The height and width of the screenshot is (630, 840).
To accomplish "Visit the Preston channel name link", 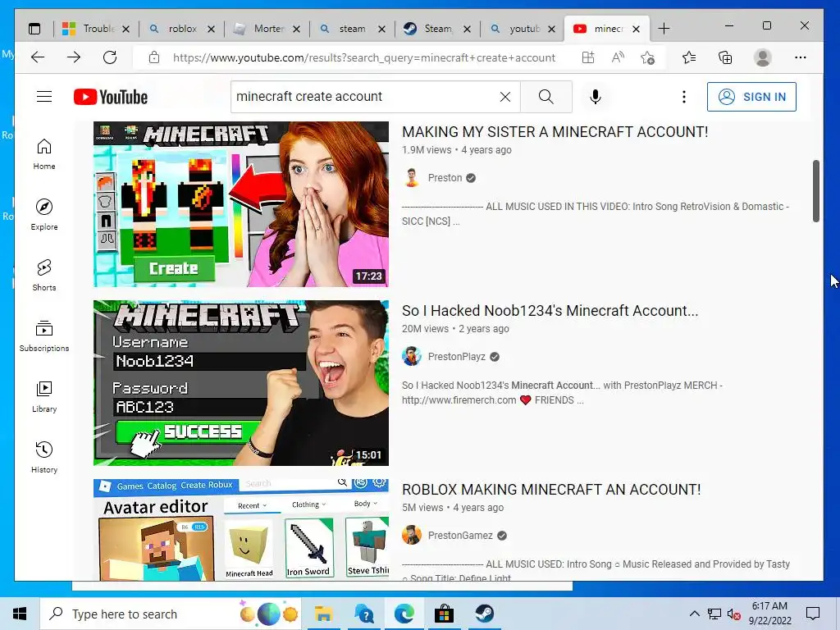I will click(x=445, y=178).
